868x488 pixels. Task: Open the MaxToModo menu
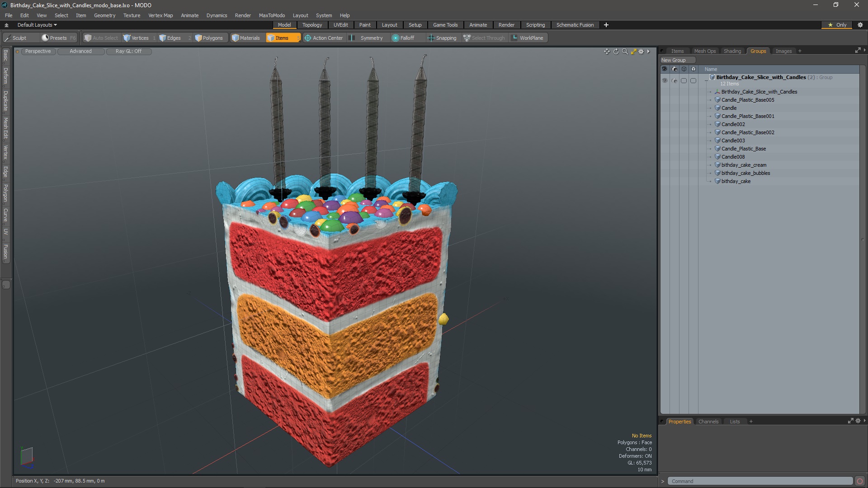pyautogui.click(x=272, y=15)
